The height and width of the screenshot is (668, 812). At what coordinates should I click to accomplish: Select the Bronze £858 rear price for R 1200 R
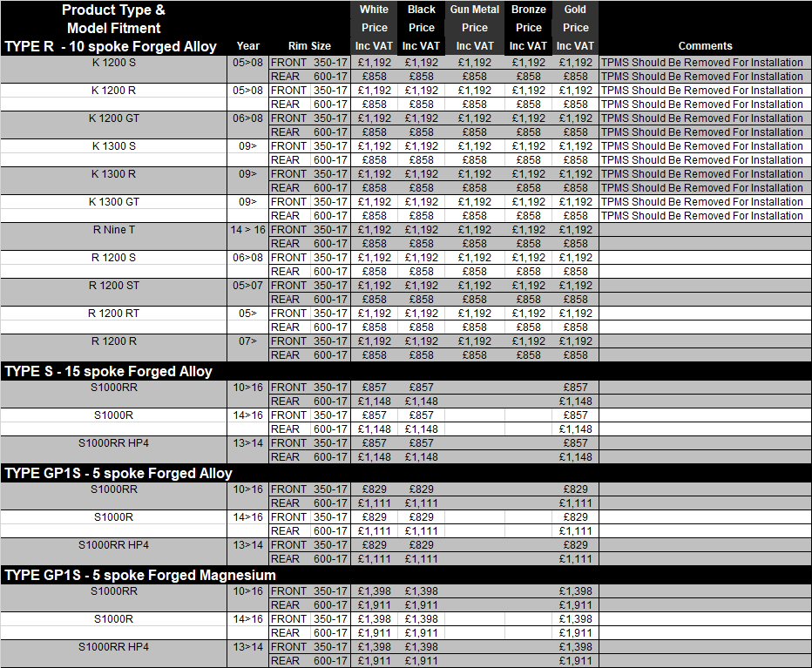(x=528, y=355)
